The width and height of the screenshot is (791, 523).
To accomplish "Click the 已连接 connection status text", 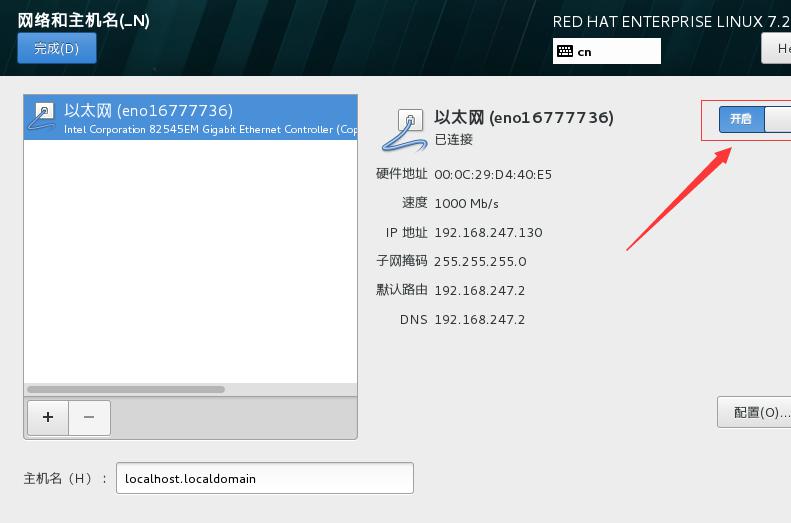I will [x=454, y=139].
